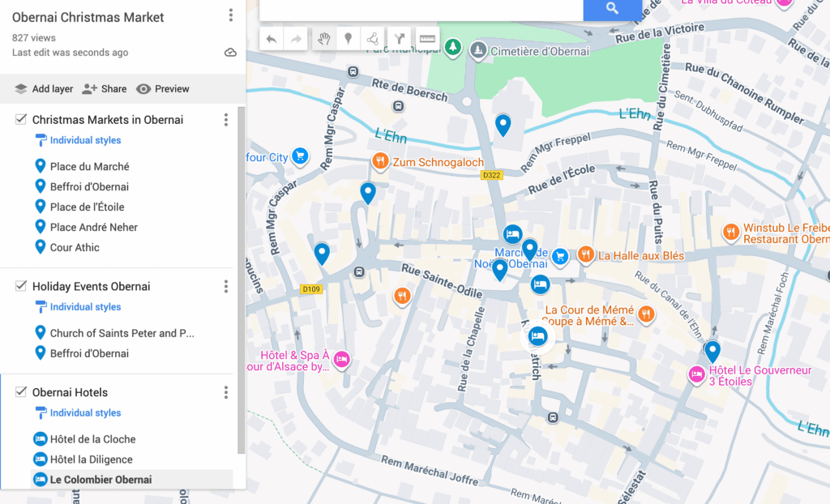The height and width of the screenshot is (504, 830).
Task: Click the Redo arrow in map toolbar
Action: click(296, 39)
